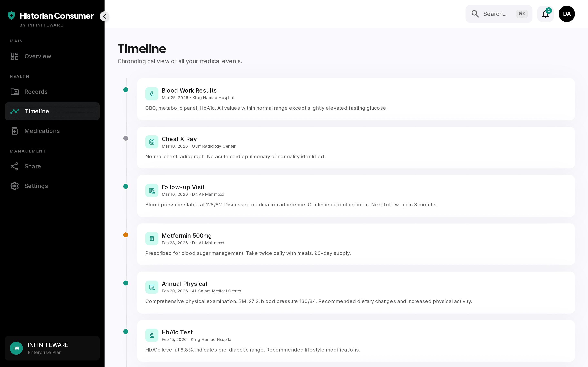The image size is (588, 367).
Task: Open Settings via gear icon
Action: coord(14,186)
